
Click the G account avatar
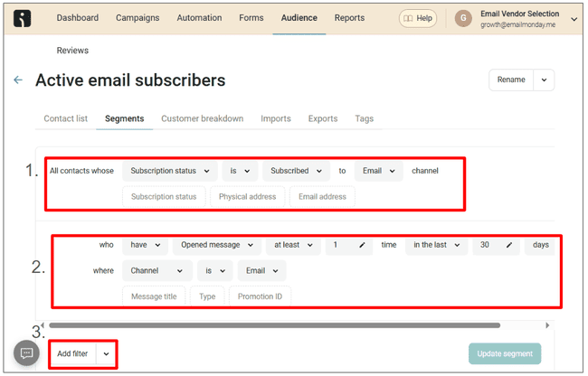[x=464, y=18]
